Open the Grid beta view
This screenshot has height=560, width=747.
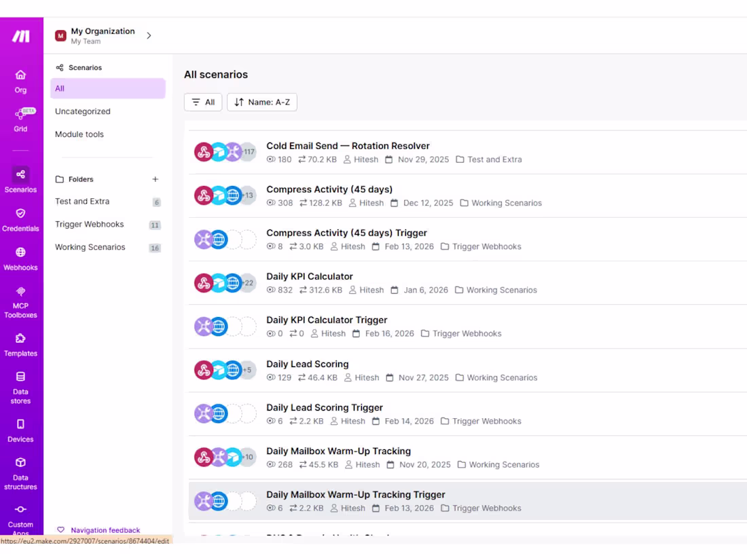(x=20, y=119)
